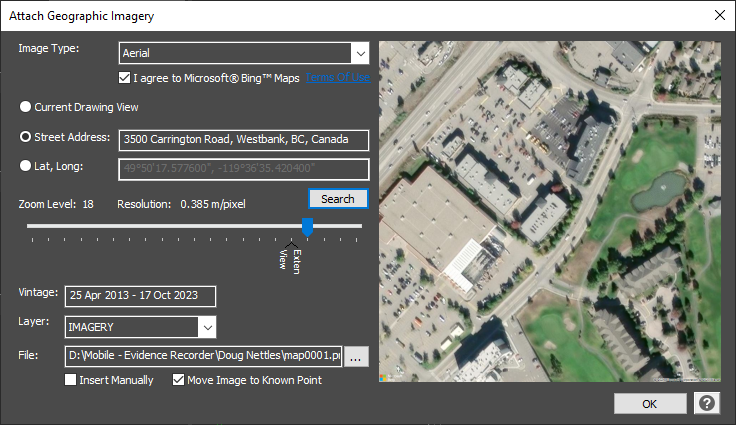Viewport: 736px width, 425px height.
Task: Enable the Insert Manually checkbox
Action: tap(71, 380)
